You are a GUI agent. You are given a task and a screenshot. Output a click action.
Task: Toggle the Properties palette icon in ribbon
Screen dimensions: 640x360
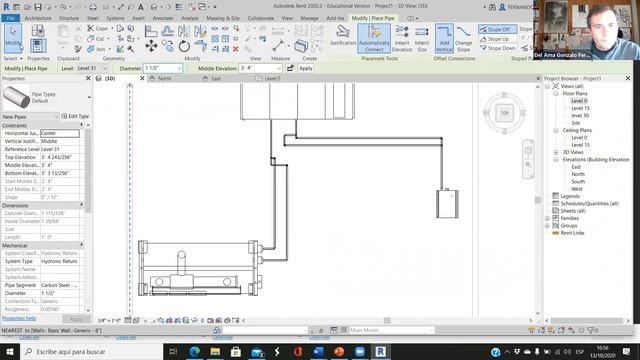tap(38, 45)
